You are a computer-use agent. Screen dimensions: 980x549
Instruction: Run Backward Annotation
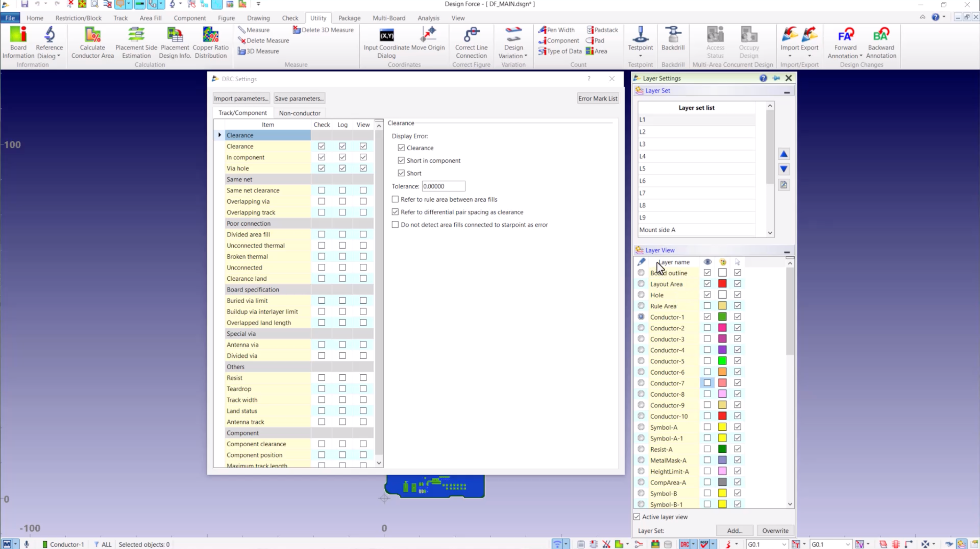(x=881, y=42)
